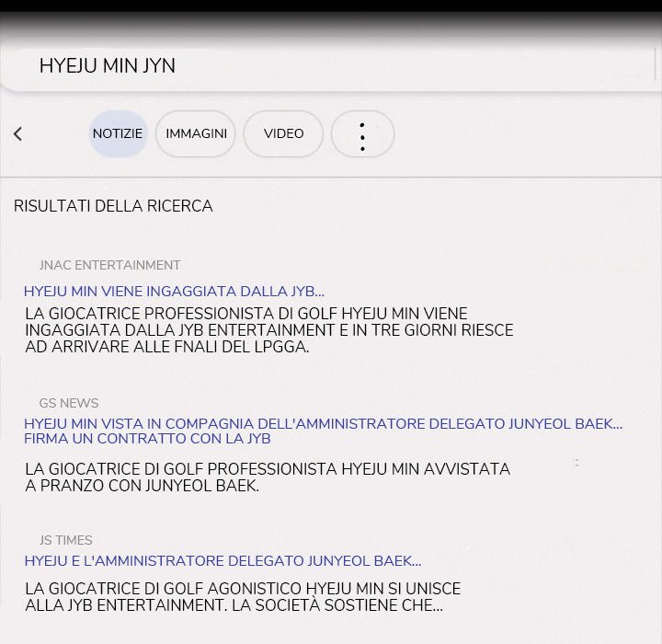This screenshot has height=644, width=662.
Task: Click snippet line 'La giocatrice professionista di golf'
Action: (245, 314)
